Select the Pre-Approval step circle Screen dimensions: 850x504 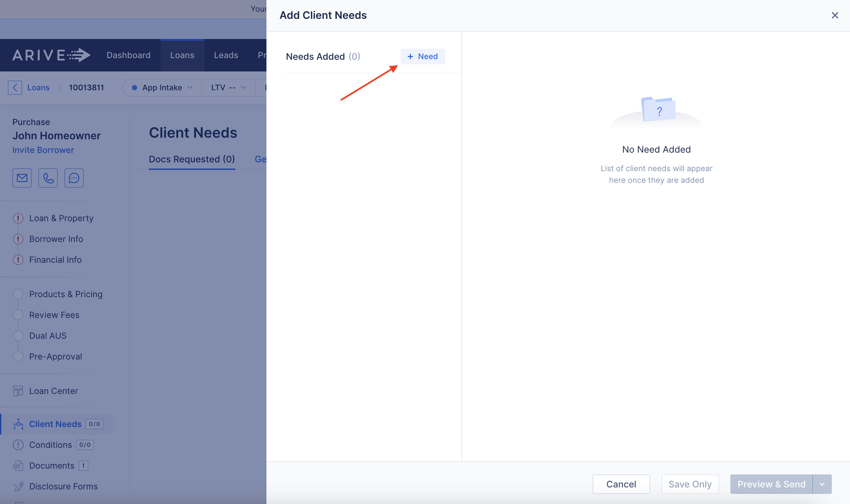pos(18,357)
